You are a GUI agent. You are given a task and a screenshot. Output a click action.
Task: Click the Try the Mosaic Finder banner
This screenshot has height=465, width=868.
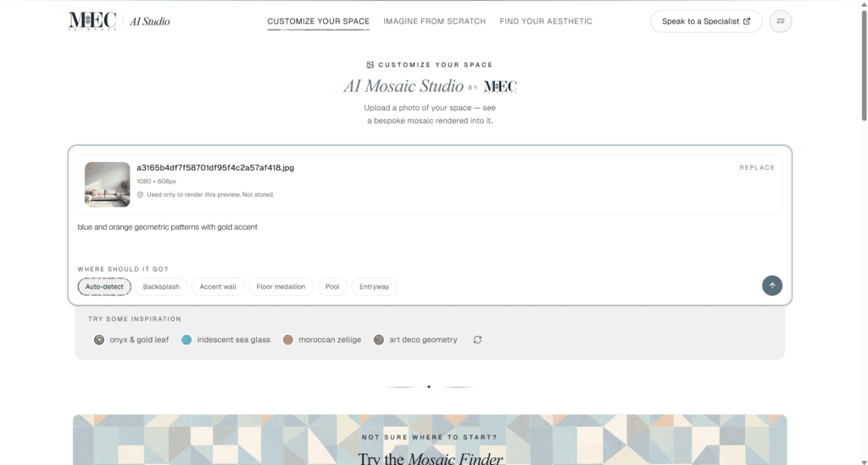click(x=430, y=440)
